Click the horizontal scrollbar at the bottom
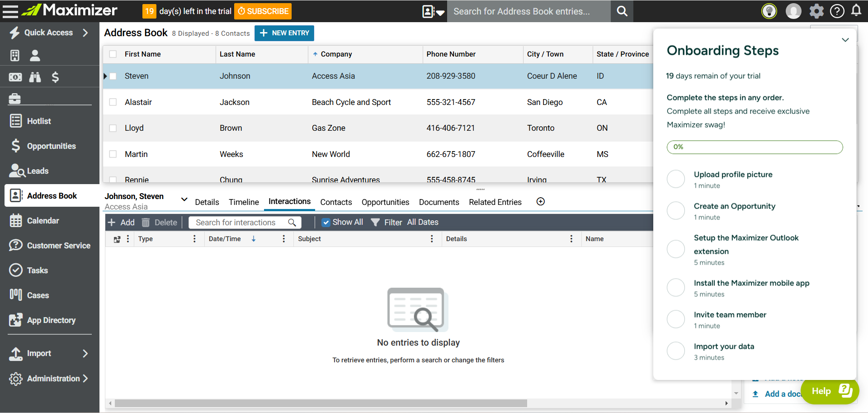 click(321, 403)
